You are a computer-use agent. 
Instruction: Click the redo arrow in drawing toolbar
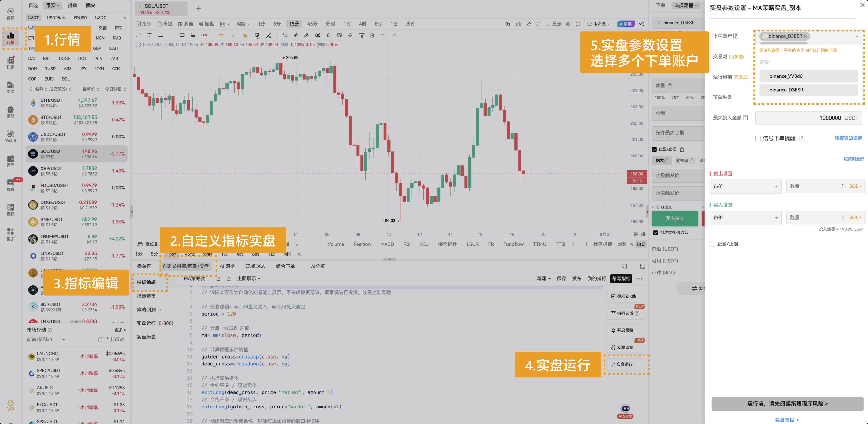[x=394, y=35]
